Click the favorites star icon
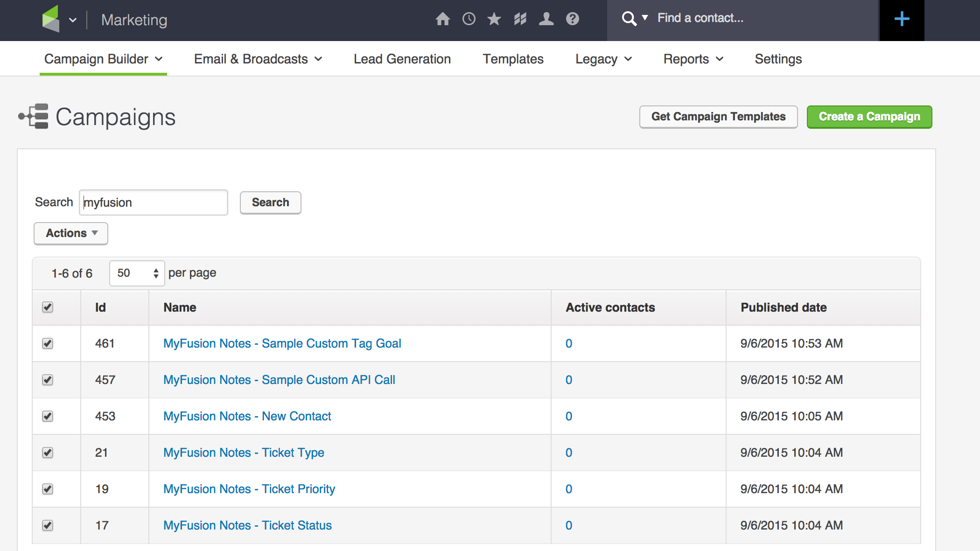Image resolution: width=980 pixels, height=551 pixels. 494,19
